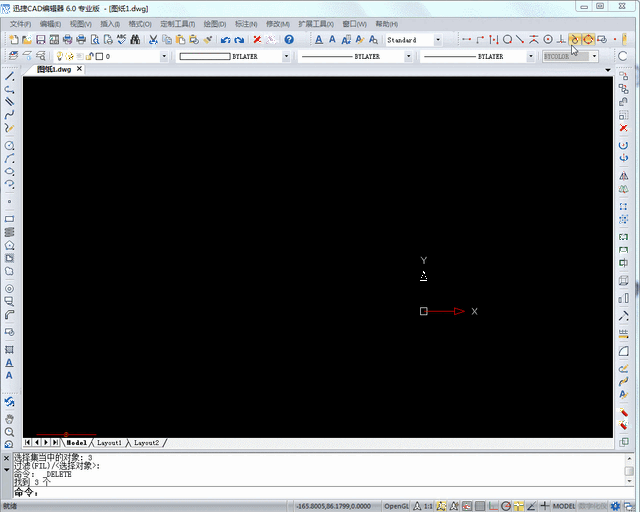Open the 绘图(D) menu
Screen dimensions: 640x512
215,24
